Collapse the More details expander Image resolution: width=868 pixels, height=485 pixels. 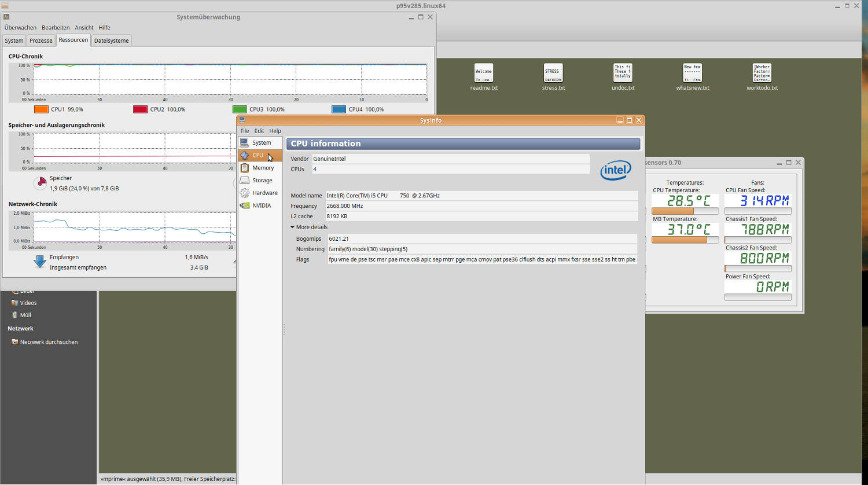tap(308, 227)
